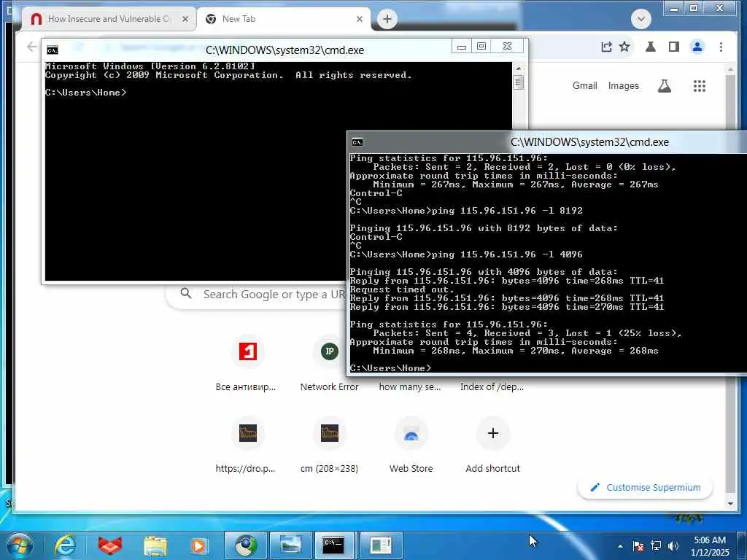Open the red fox icon app on taskbar
Viewport: 747px width, 560px height.
[x=110, y=545]
